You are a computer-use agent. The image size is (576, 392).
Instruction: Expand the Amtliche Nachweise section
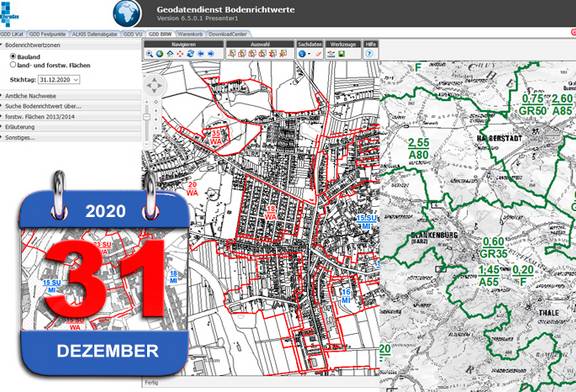(x=71, y=96)
